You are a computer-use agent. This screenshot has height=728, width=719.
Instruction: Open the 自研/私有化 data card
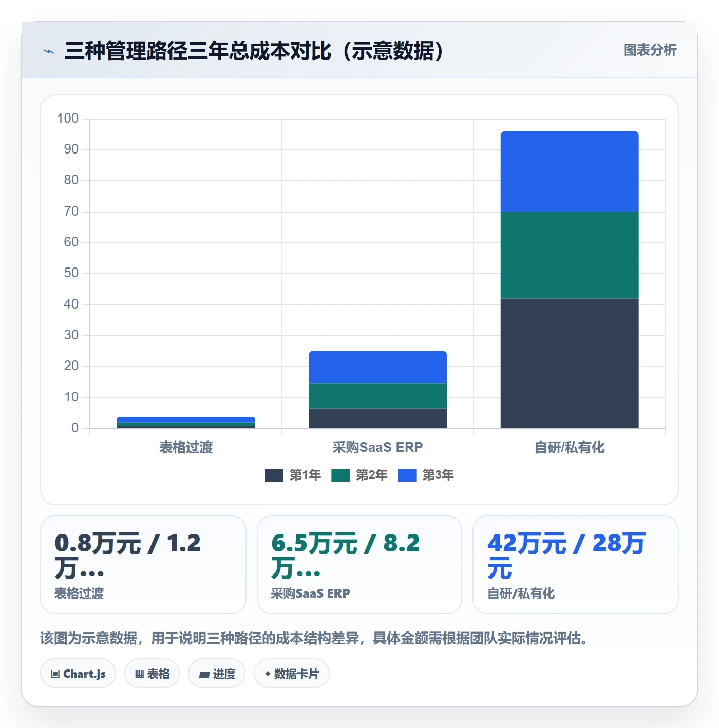[576, 565]
